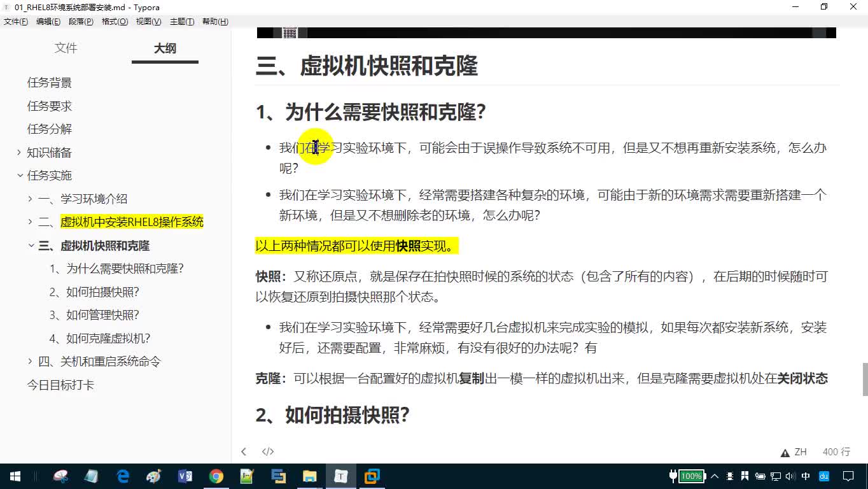Go to 4、如何克隆虚拟机? outline entry
Screen dimensions: 868x489
100,338
